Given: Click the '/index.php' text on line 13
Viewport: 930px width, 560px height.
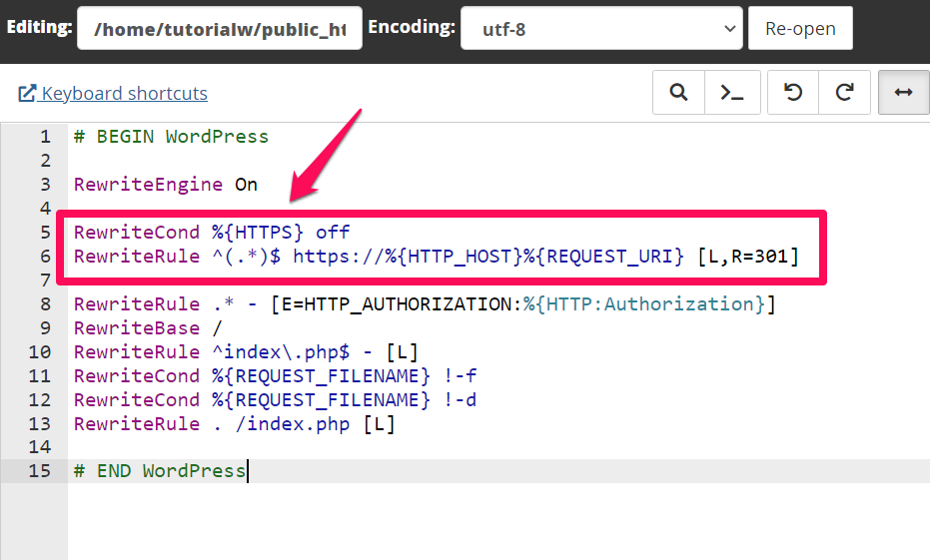Looking at the screenshot, I should pos(293,424).
